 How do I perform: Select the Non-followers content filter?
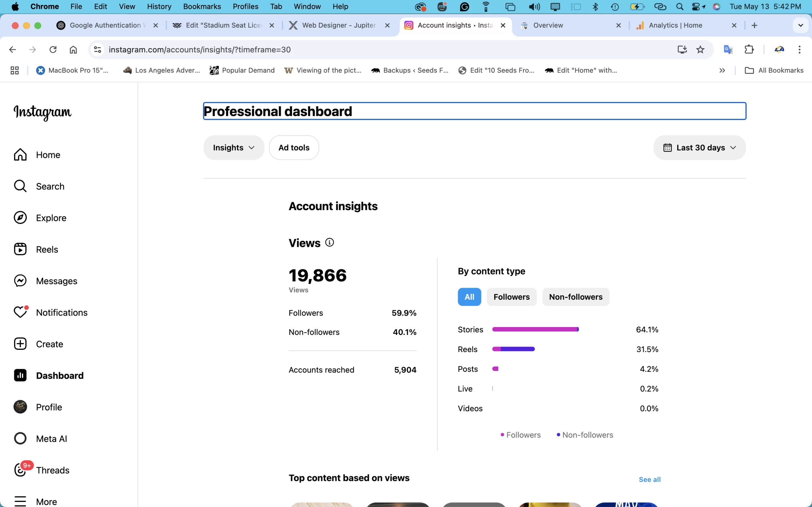tap(575, 296)
